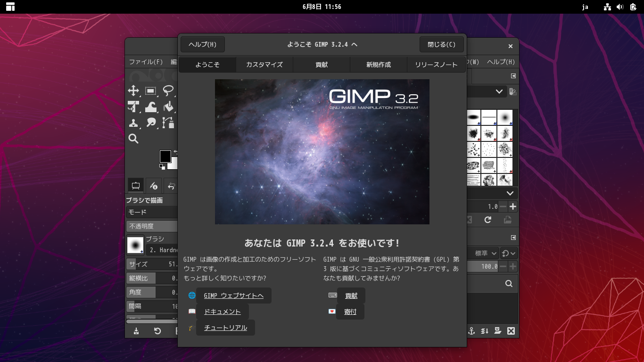
Task: Select the Paths tool
Action: tap(168, 123)
